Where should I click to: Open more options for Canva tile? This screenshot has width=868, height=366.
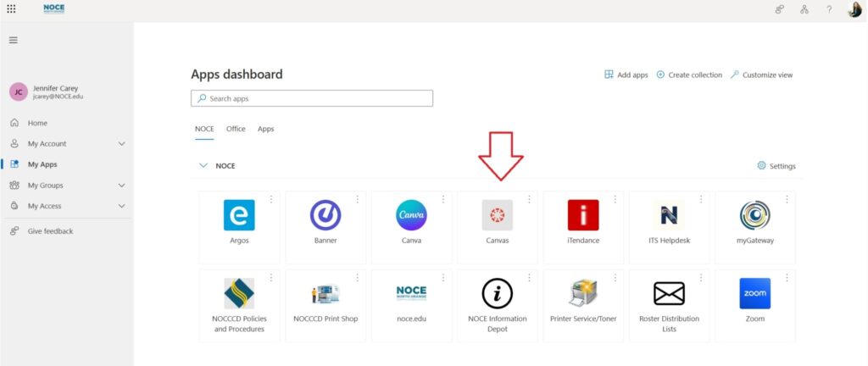point(442,199)
